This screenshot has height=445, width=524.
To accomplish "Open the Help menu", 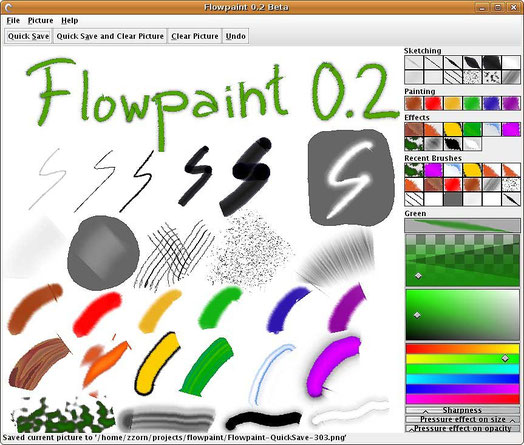I will 70,21.
